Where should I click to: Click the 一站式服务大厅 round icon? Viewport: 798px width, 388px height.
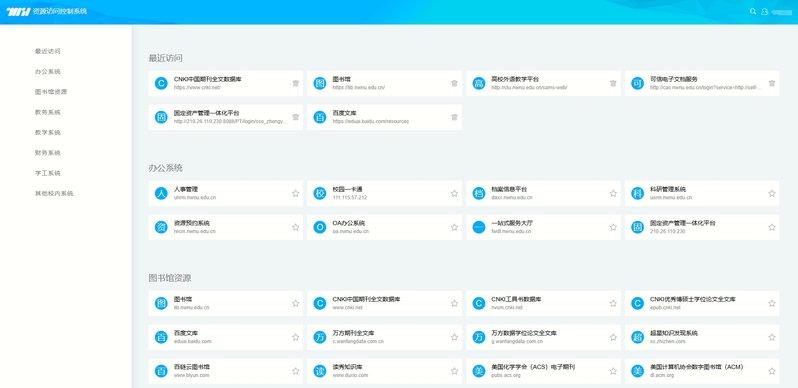(x=478, y=227)
